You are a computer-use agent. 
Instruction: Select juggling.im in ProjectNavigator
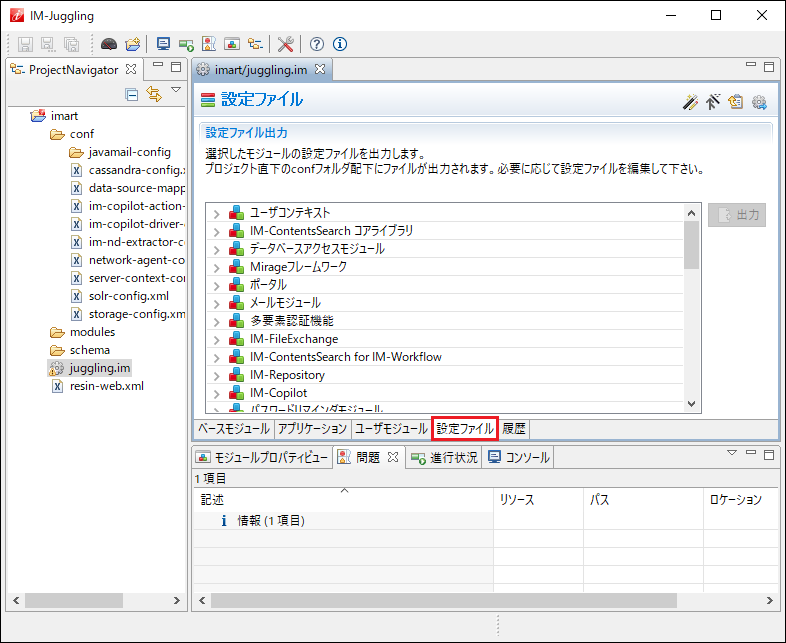(x=90, y=368)
